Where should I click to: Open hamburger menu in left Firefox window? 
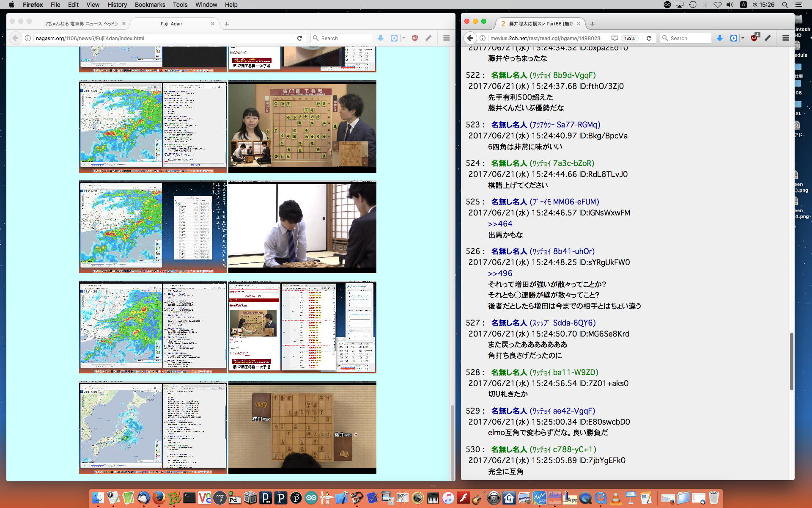pos(446,38)
